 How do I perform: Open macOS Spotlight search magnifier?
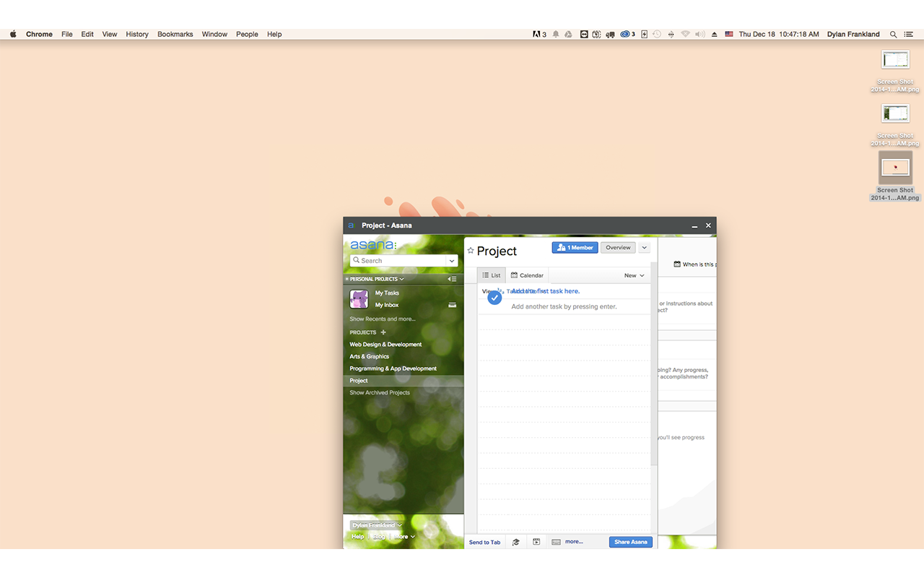point(894,34)
